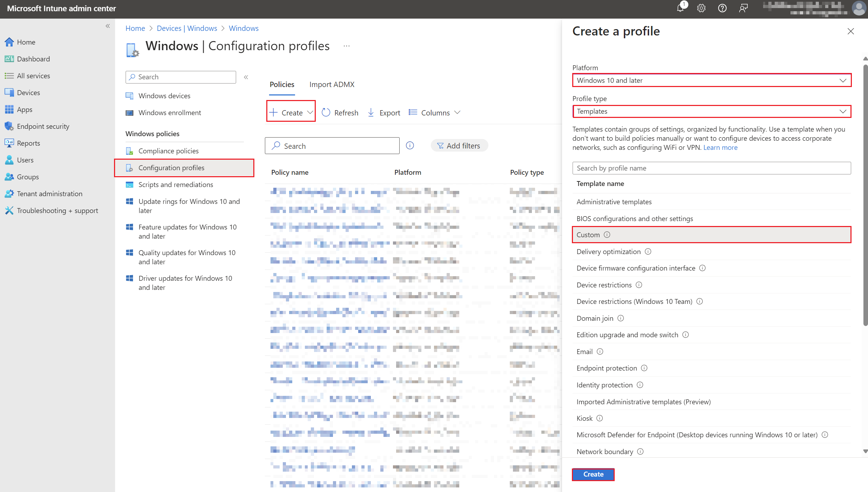Open Windows enrollment menu item

coord(169,113)
